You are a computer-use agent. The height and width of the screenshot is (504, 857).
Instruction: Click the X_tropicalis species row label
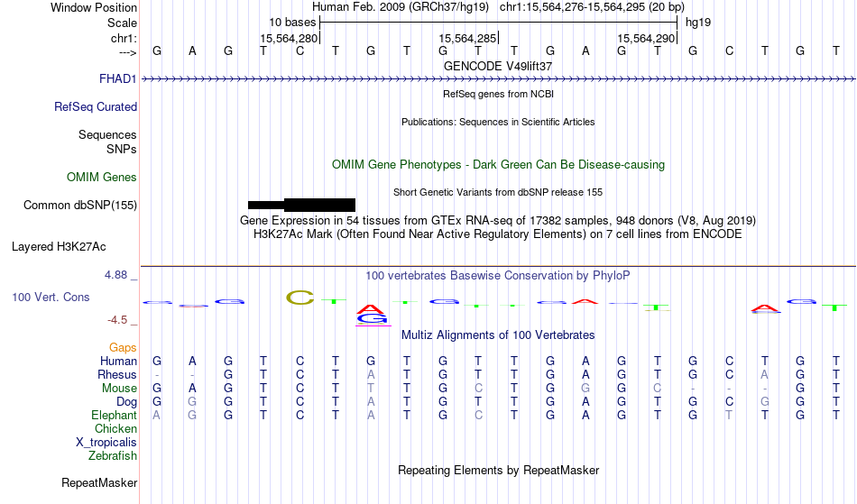106,443
